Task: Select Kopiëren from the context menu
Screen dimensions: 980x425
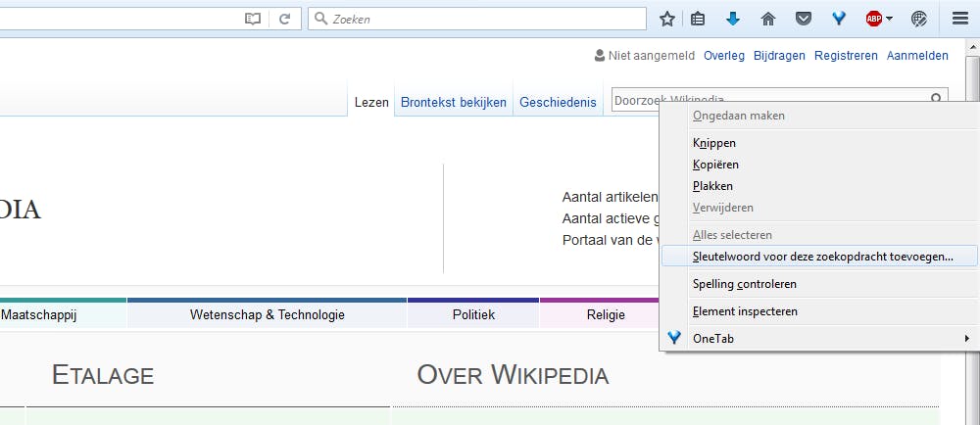Action: pyautogui.click(x=818, y=165)
